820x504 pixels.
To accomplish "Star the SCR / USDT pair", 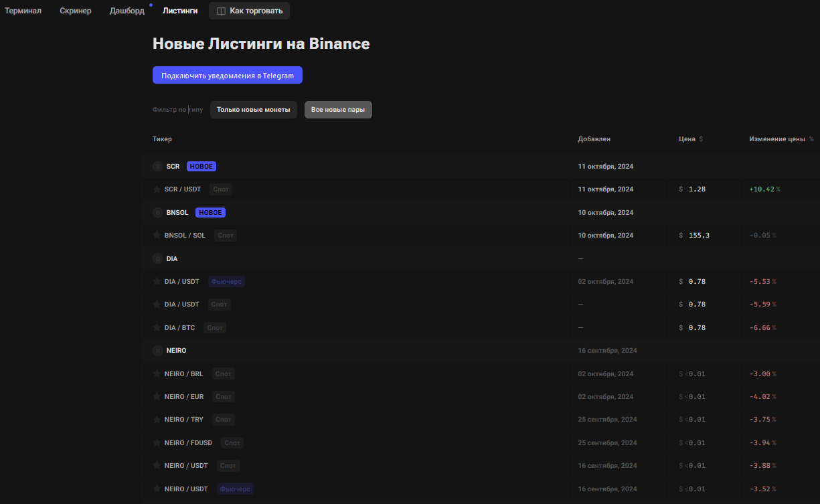I will tap(157, 189).
